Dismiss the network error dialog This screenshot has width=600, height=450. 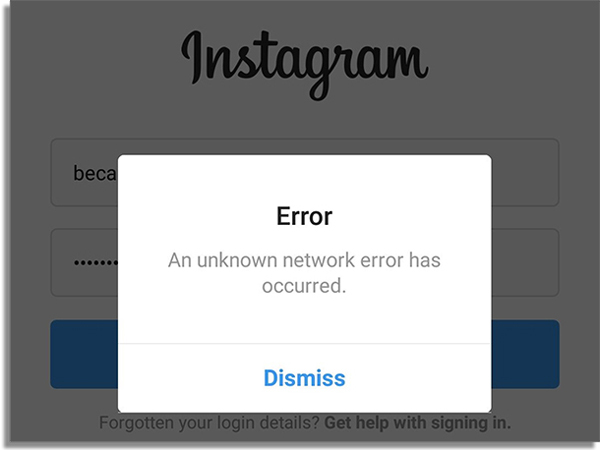pos(304,378)
